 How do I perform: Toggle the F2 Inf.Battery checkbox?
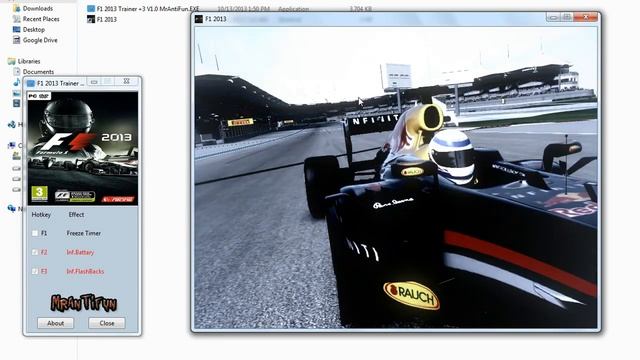click(35, 252)
